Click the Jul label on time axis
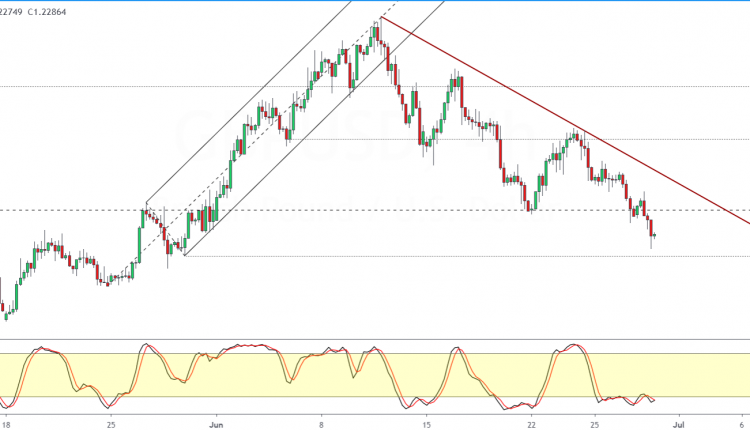 click(678, 425)
